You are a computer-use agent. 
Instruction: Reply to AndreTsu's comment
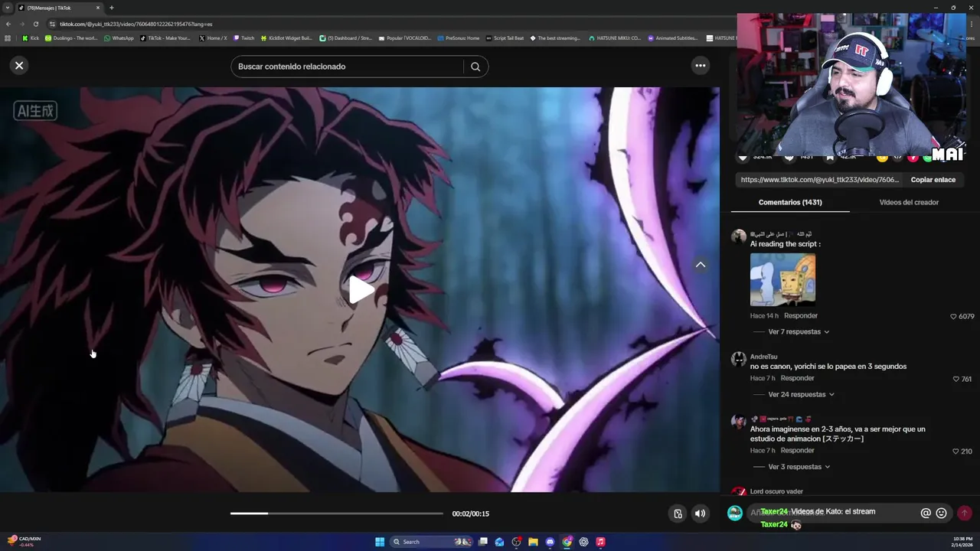click(x=797, y=378)
